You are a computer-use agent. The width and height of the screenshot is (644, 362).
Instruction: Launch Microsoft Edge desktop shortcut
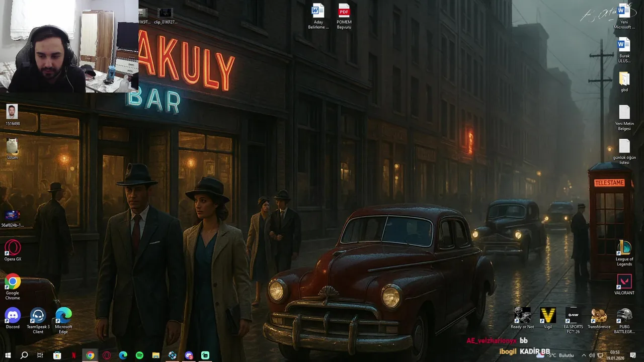coord(63,321)
